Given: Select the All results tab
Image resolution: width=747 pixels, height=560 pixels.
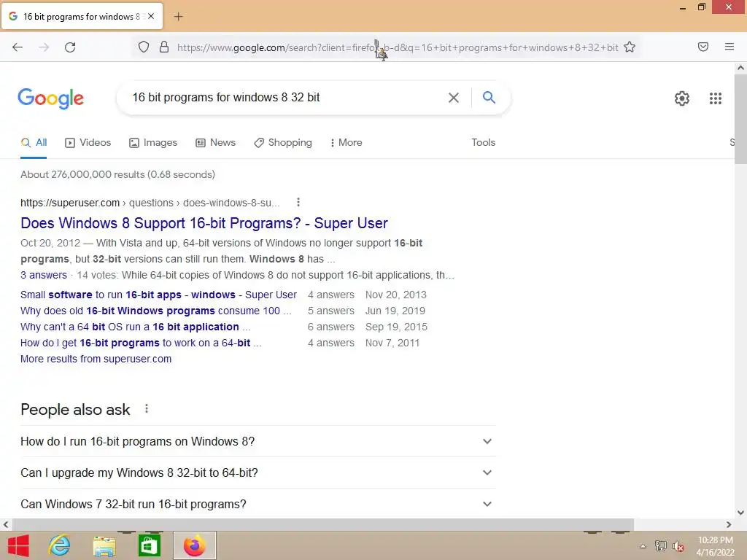Looking at the screenshot, I should click(x=34, y=142).
